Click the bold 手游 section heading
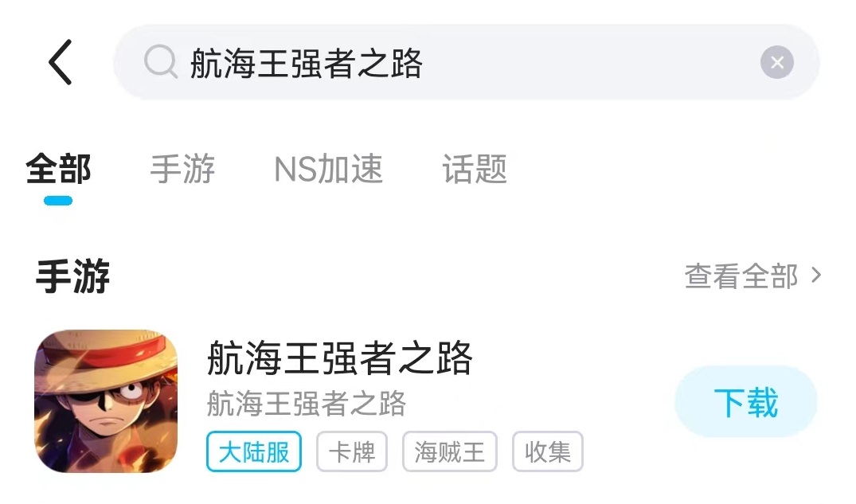 pos(73,276)
